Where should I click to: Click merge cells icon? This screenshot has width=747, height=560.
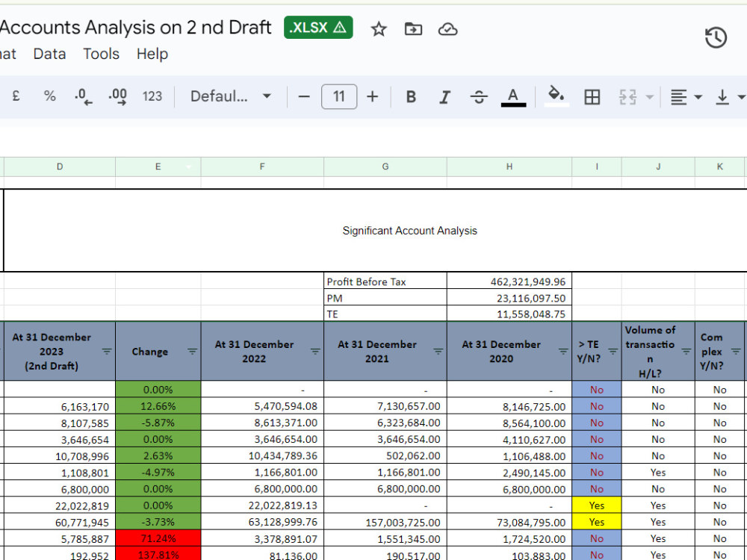point(628,96)
